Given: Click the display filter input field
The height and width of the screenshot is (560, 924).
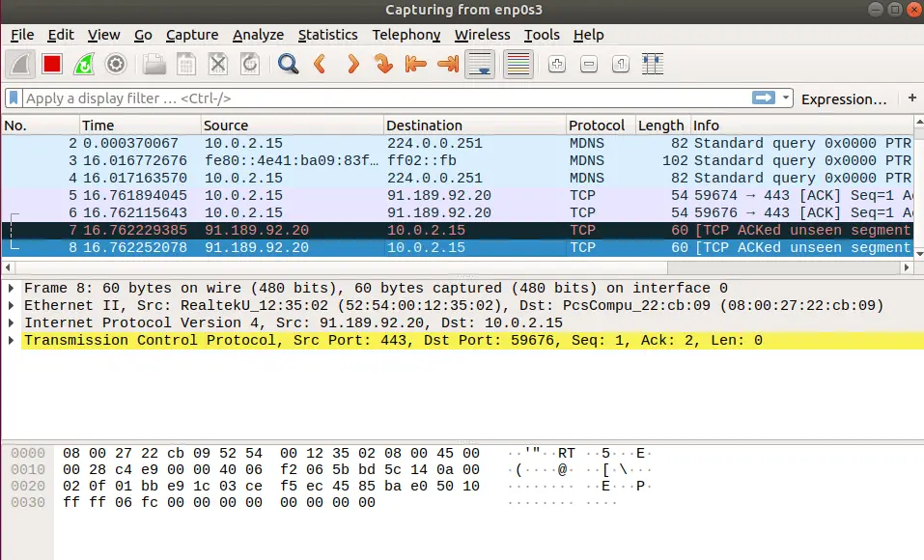Looking at the screenshot, I should pos(290,98).
